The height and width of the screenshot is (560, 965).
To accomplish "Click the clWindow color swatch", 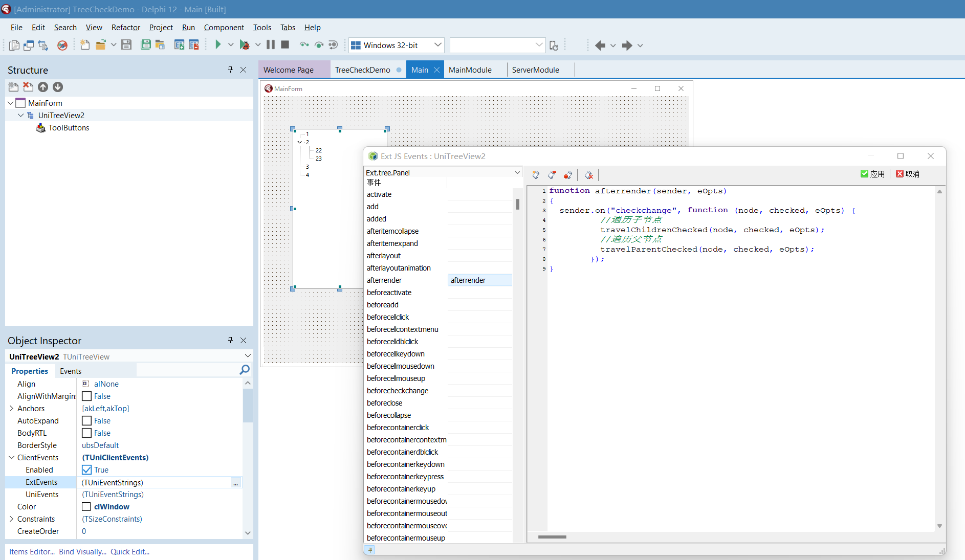I will tap(86, 507).
